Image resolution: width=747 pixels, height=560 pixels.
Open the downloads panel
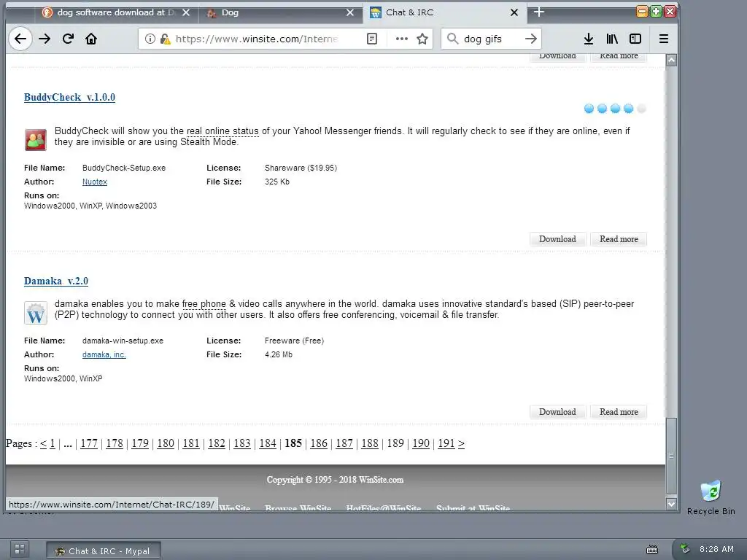point(589,39)
